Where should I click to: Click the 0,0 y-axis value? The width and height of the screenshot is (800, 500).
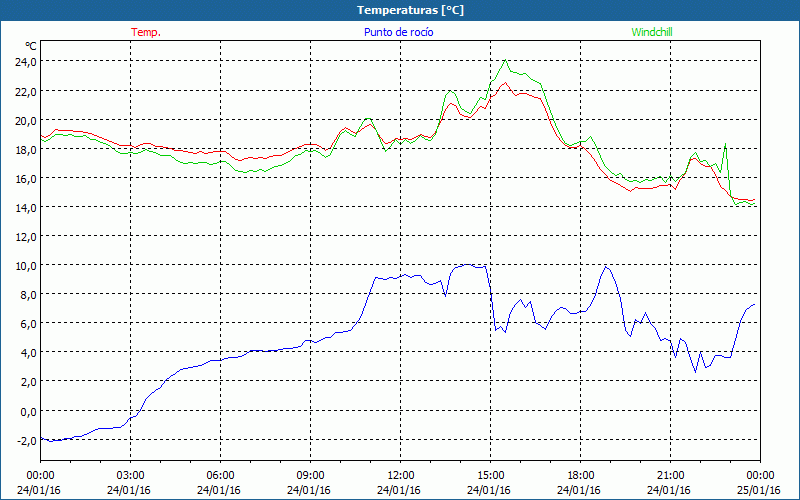[28, 411]
